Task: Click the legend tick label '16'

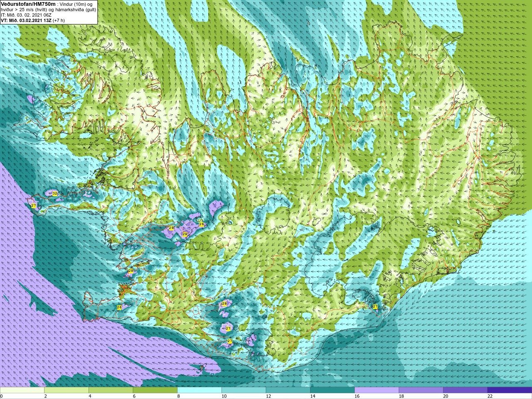Action: [x=357, y=397]
